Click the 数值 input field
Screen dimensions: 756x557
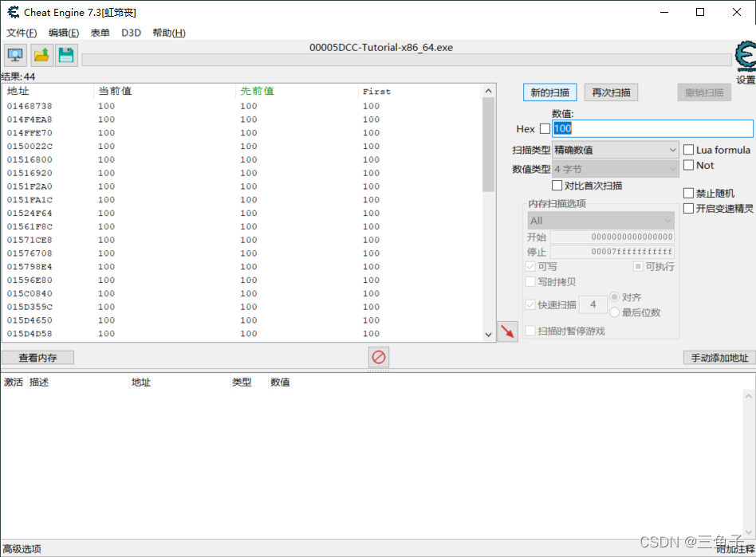(x=652, y=128)
